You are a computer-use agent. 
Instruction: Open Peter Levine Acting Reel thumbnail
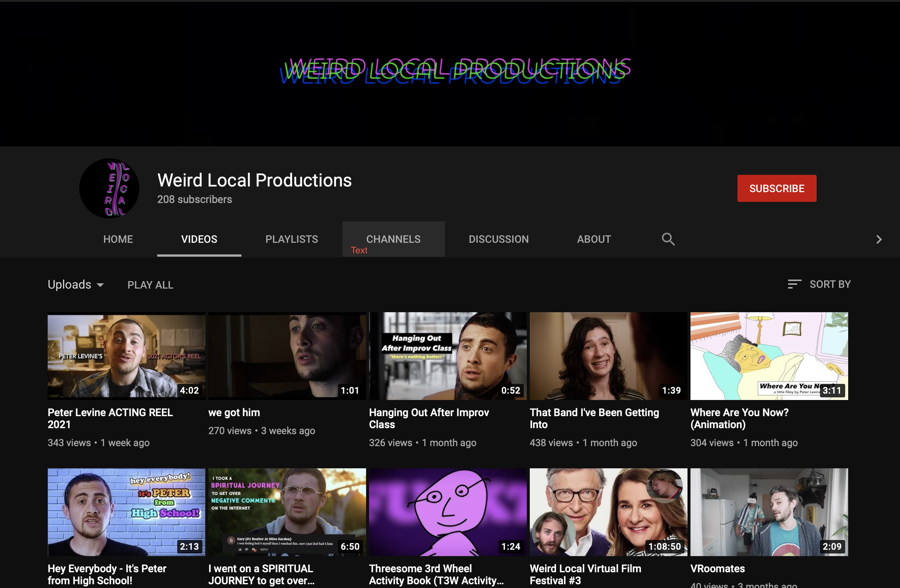[x=126, y=356]
